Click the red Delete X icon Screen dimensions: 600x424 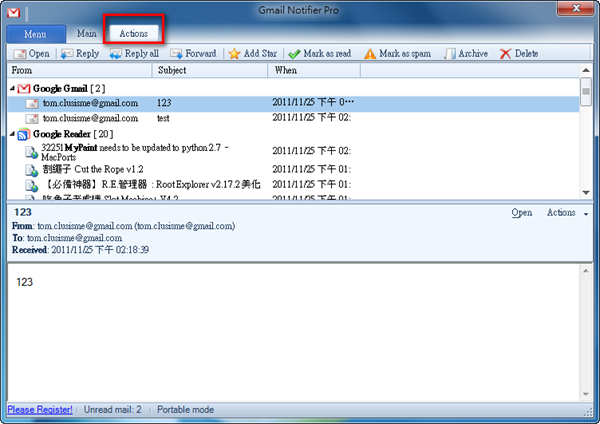(x=505, y=54)
